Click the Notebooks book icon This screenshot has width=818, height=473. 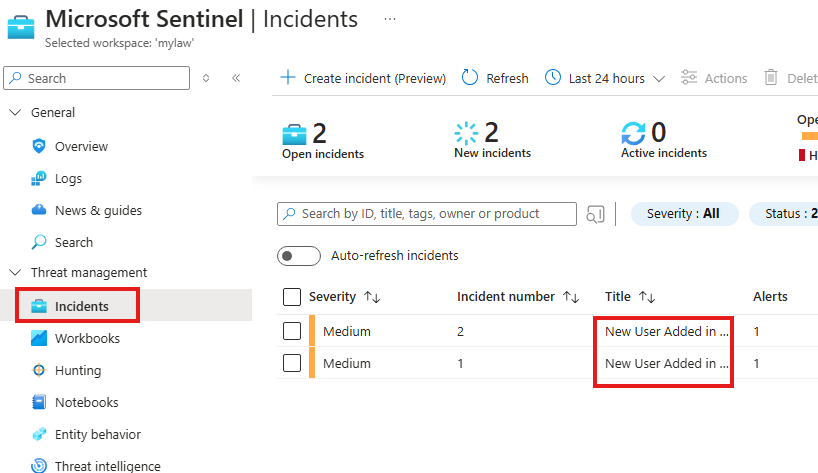coord(39,402)
